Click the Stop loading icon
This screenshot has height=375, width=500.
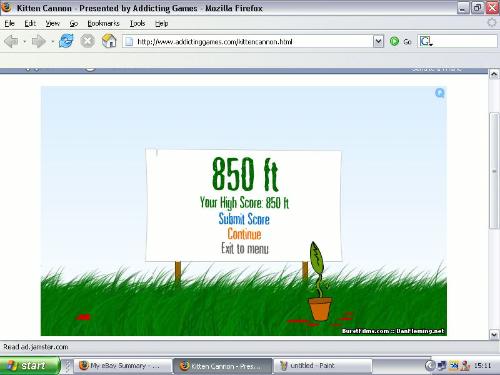[87, 41]
